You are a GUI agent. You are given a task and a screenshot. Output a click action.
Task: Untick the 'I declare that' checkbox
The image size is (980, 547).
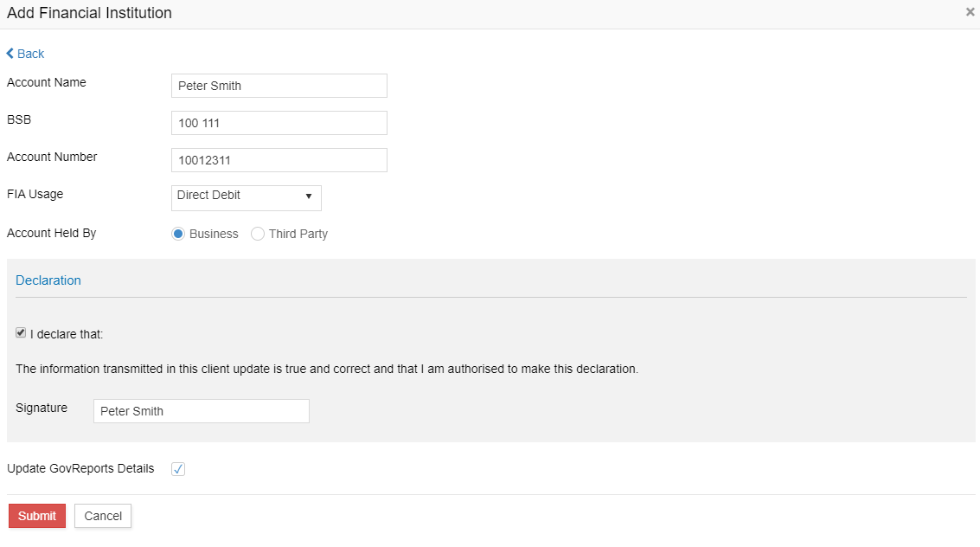[21, 333]
